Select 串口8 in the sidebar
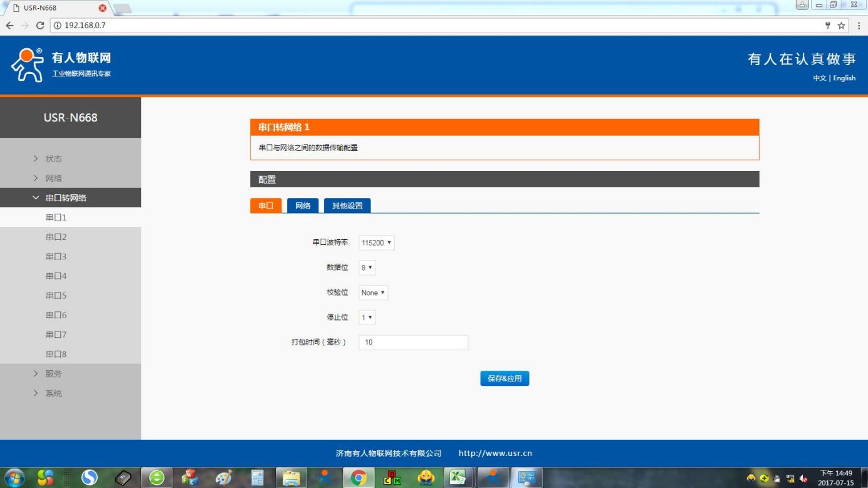 click(70, 354)
